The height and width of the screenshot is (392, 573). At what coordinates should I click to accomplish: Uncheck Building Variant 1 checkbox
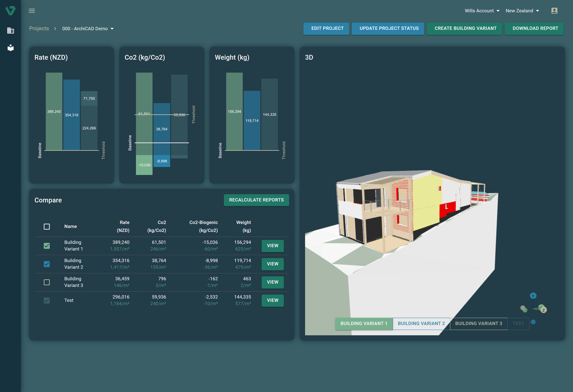click(47, 246)
